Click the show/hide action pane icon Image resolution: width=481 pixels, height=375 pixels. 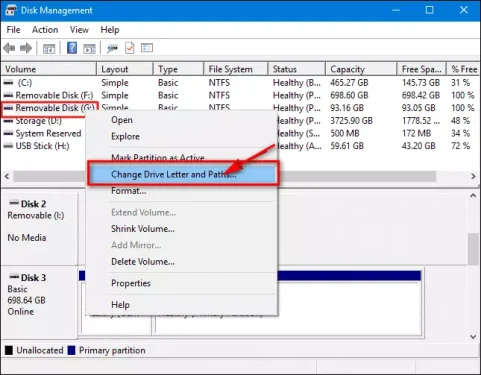89,49
